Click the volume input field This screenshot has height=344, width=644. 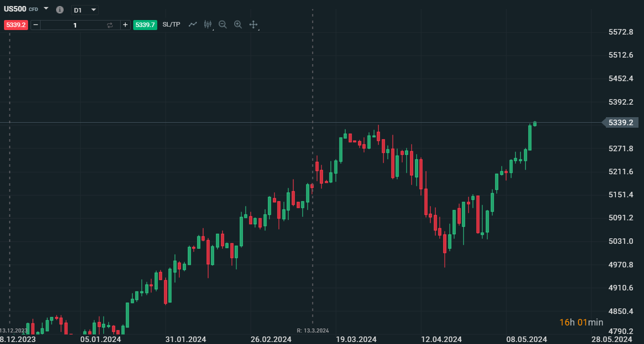click(75, 25)
